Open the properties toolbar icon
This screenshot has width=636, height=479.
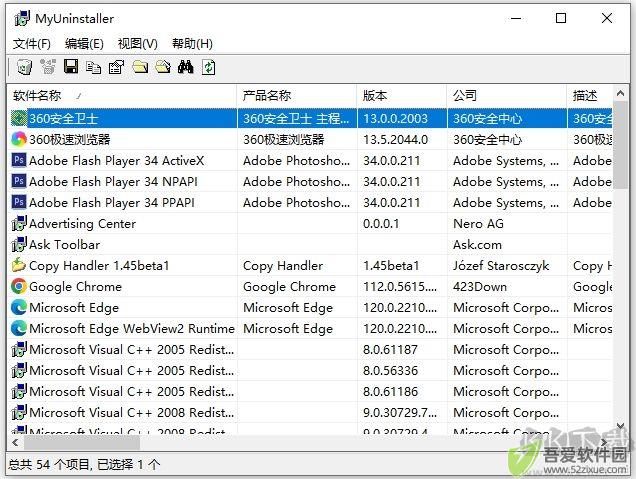pyautogui.click(x=116, y=67)
